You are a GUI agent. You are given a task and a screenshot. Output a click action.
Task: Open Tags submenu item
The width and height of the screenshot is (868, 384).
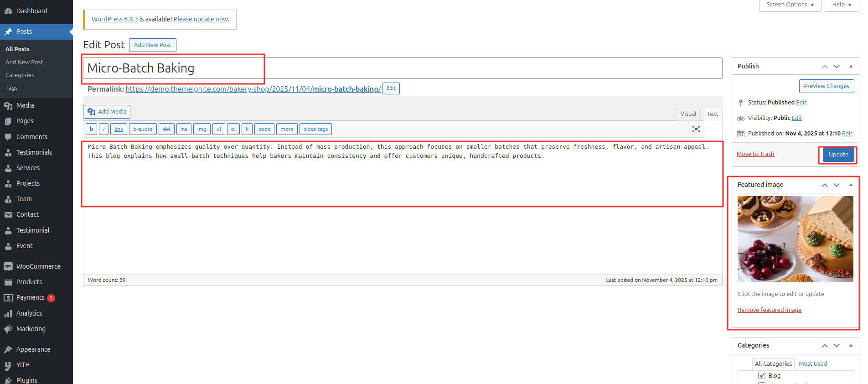tap(11, 88)
